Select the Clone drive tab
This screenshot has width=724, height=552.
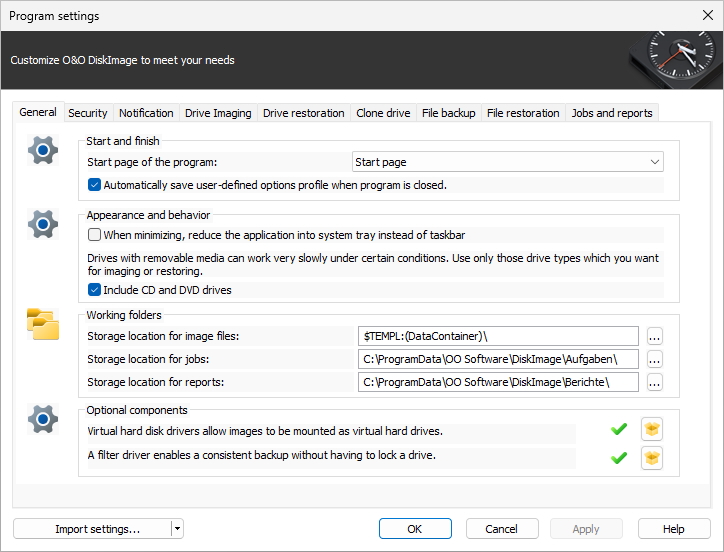click(x=383, y=113)
